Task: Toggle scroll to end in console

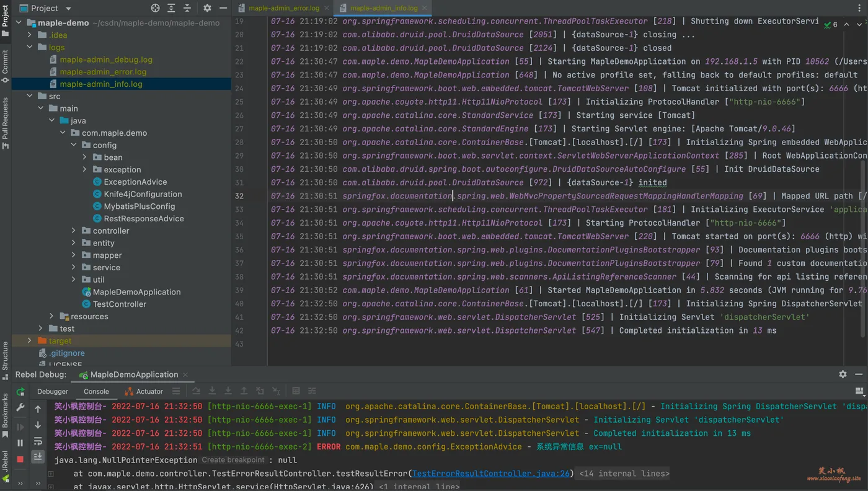Action: pos(38,456)
